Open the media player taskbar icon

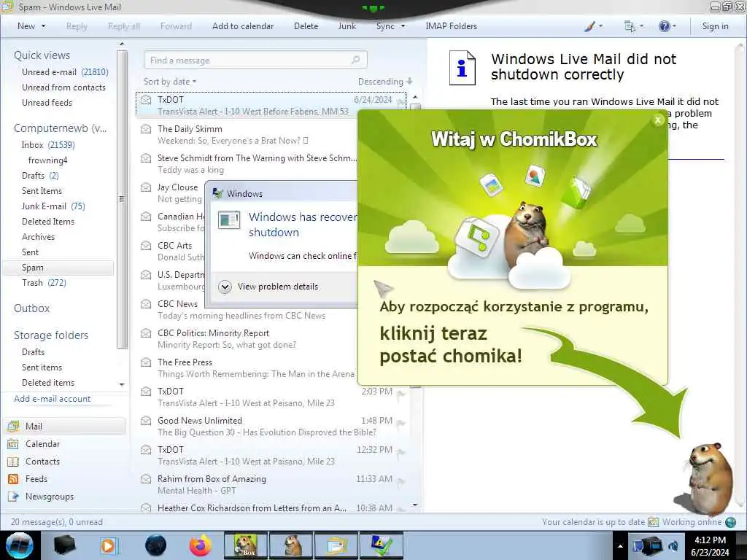click(x=109, y=545)
